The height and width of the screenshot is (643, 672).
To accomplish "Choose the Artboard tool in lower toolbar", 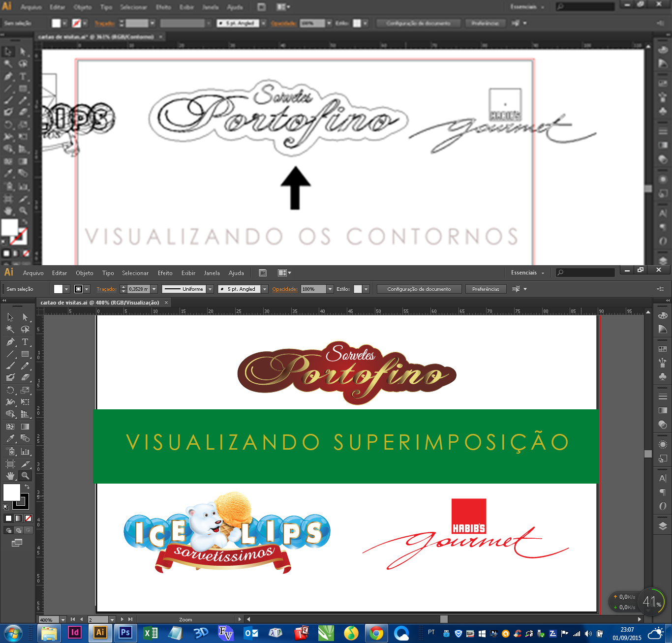I will point(10,463).
